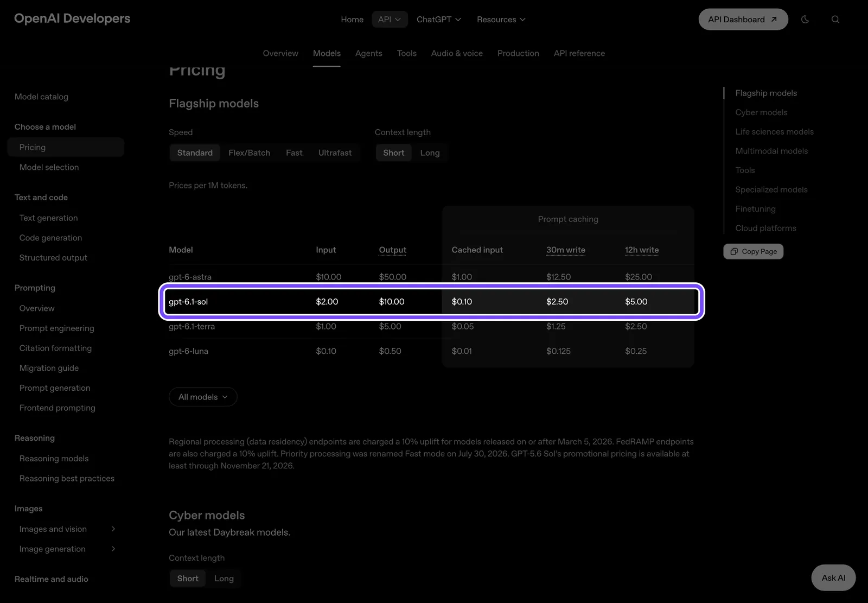Click the Copy Page button
868x603 pixels.
pos(754,251)
